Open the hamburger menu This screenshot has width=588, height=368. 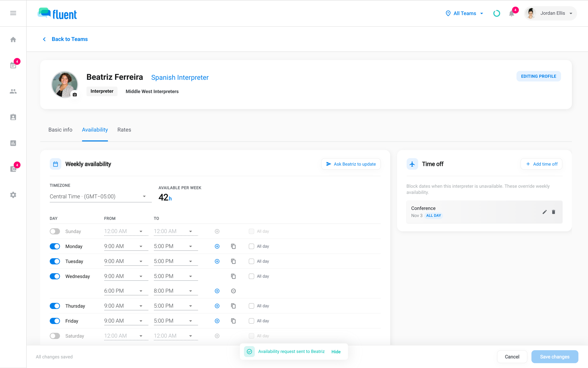pyautogui.click(x=13, y=13)
